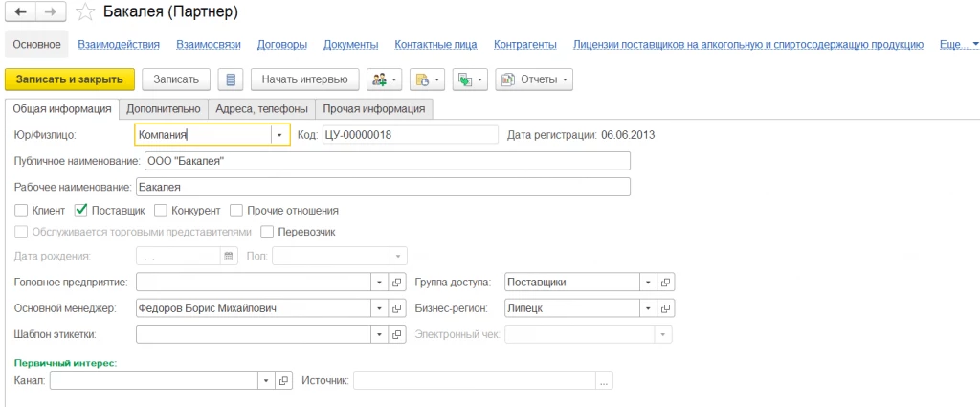This screenshot has height=407, width=980.
Task: Click the Дата регистрации value 06.06.2013
Action: click(628, 134)
